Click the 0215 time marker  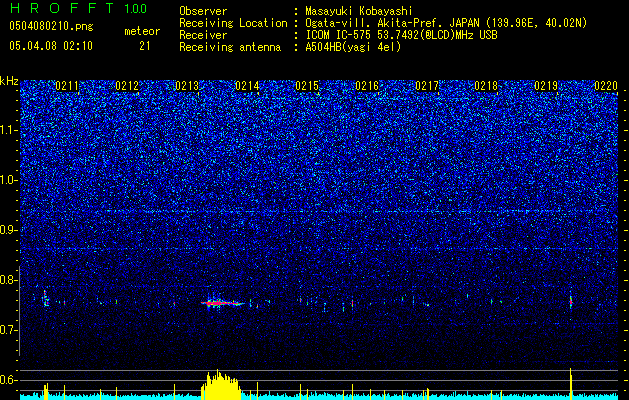click(307, 86)
